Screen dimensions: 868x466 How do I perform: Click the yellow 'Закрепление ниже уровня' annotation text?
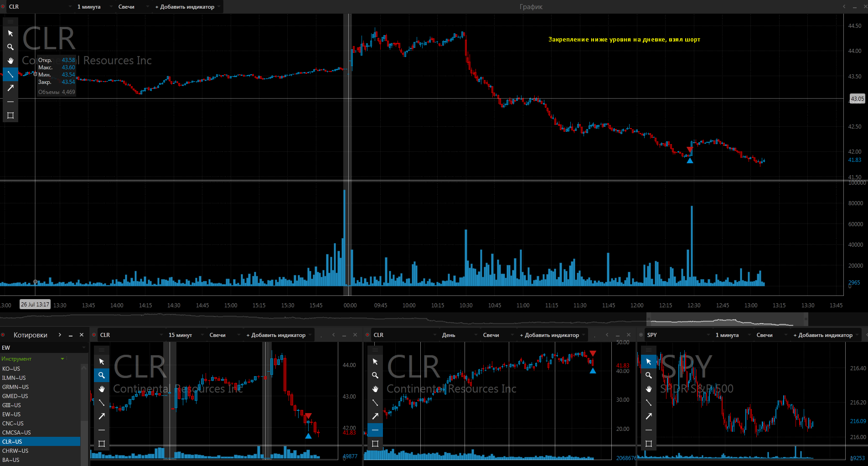click(x=624, y=40)
